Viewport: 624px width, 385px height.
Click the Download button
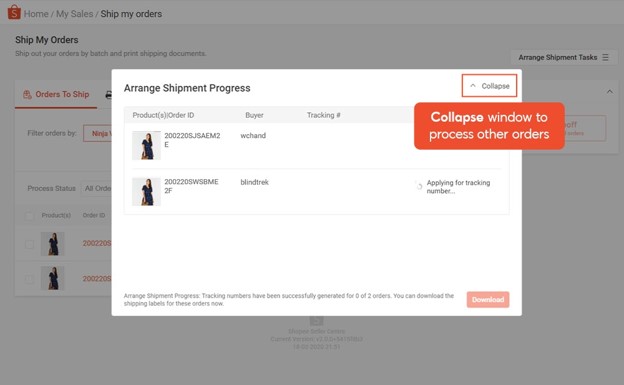pyautogui.click(x=488, y=299)
